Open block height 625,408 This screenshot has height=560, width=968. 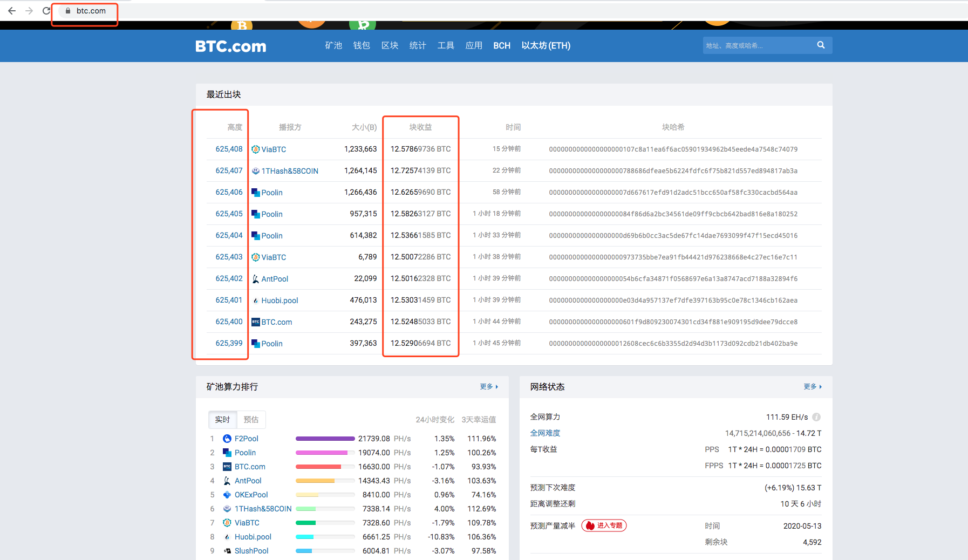pos(229,149)
